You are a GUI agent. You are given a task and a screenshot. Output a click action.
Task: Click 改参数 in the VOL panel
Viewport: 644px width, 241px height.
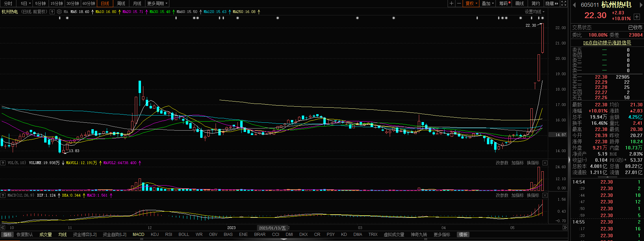tap(502, 163)
